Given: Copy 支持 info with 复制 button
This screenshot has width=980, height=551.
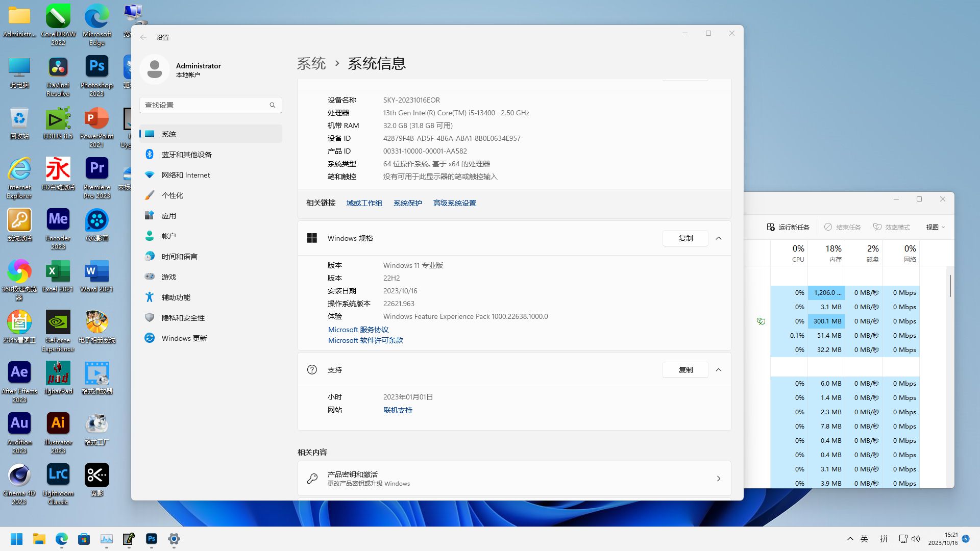Looking at the screenshot, I should pyautogui.click(x=685, y=370).
